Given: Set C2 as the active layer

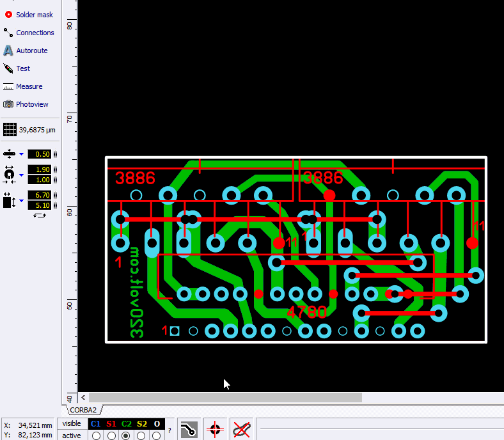Looking at the screenshot, I should (126, 436).
